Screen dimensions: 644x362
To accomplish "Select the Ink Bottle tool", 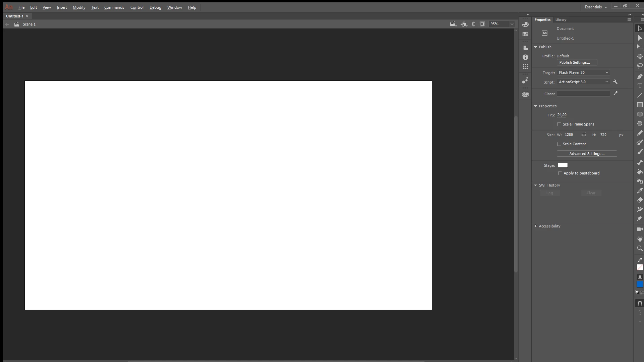I will click(x=640, y=181).
